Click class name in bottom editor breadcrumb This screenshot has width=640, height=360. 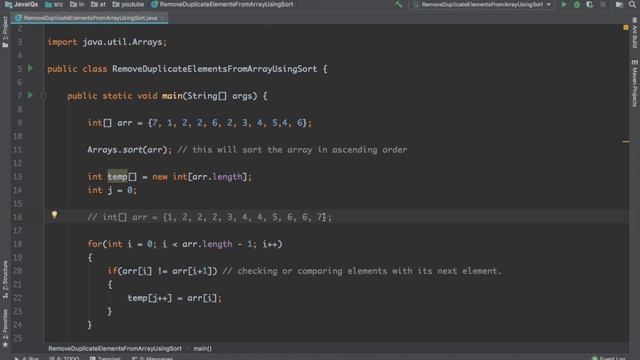pyautogui.click(x=115, y=349)
